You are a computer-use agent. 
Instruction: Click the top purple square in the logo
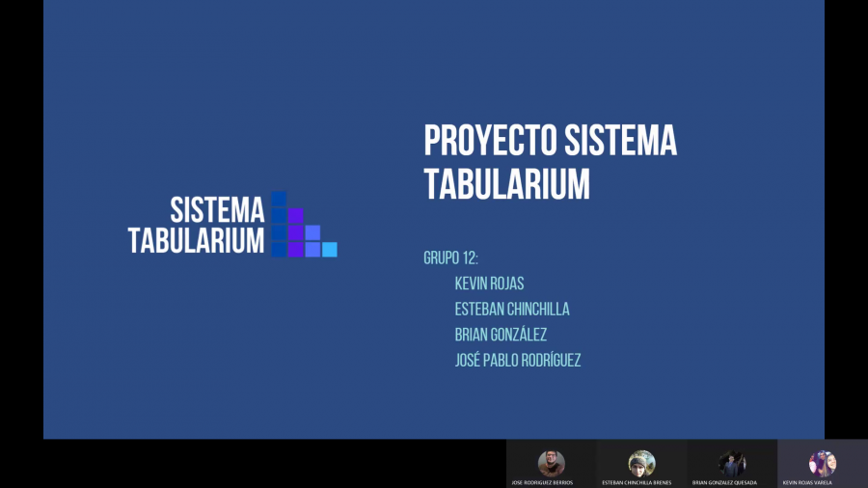pyautogui.click(x=296, y=215)
